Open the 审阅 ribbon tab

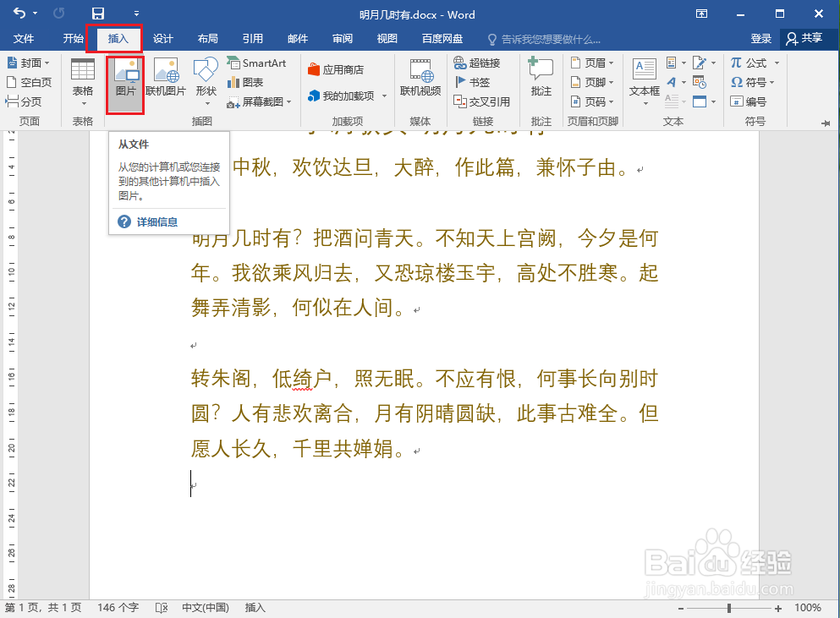pos(342,38)
